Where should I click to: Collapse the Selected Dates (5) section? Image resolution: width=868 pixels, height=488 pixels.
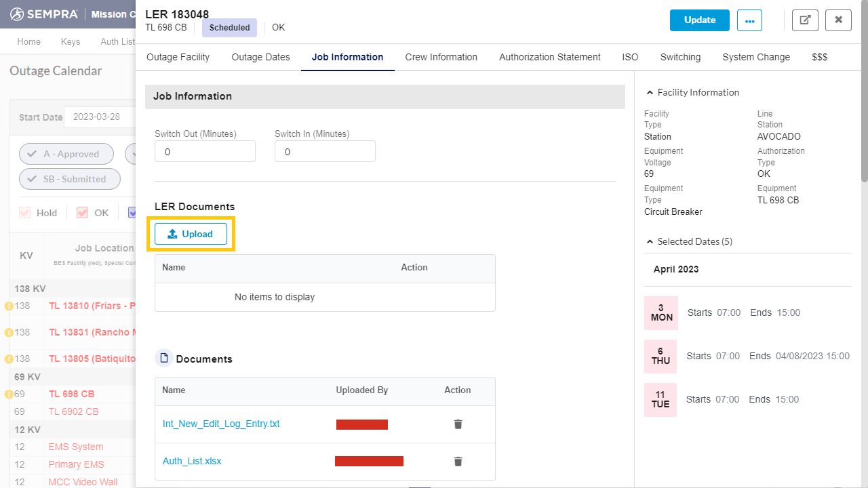point(650,242)
